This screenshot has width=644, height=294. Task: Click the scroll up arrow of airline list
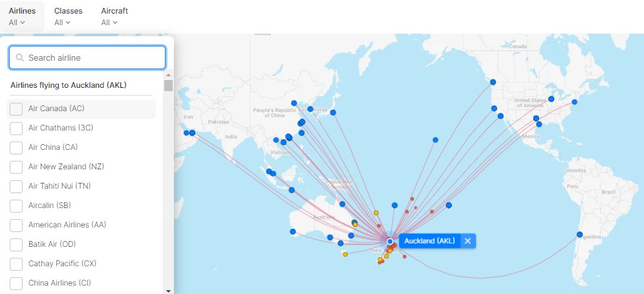[168, 75]
